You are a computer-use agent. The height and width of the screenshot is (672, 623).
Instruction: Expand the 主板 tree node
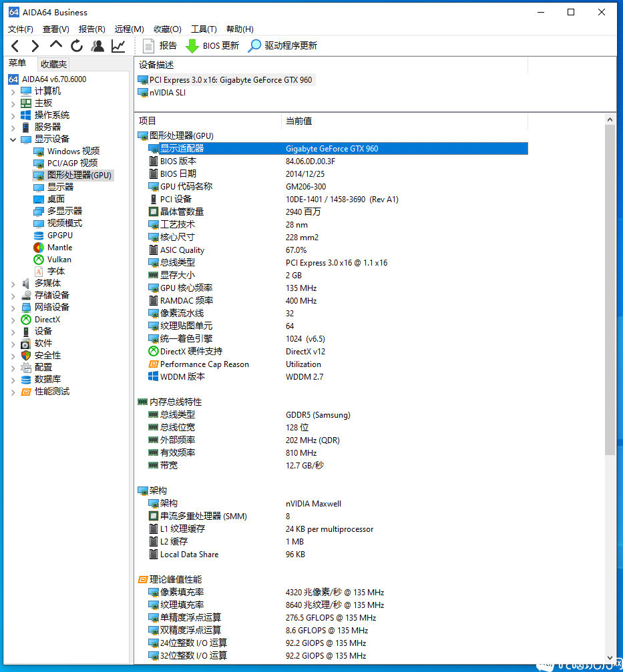[13, 103]
